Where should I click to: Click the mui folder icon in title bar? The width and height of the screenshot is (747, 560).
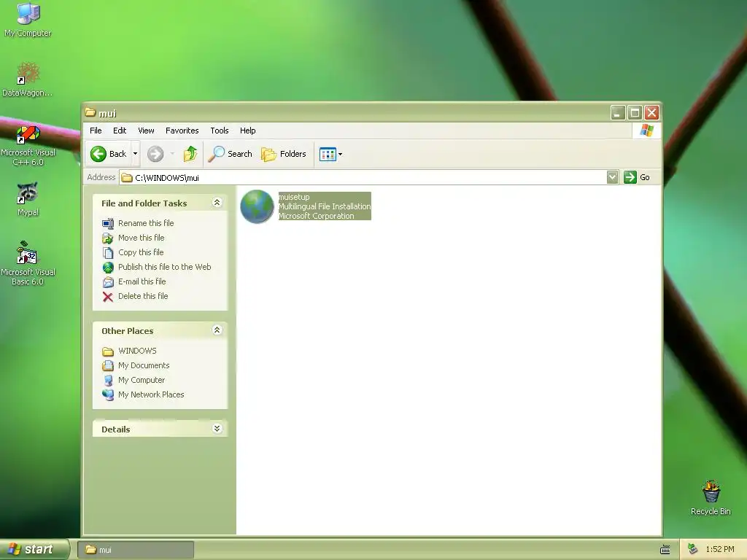[x=90, y=113]
